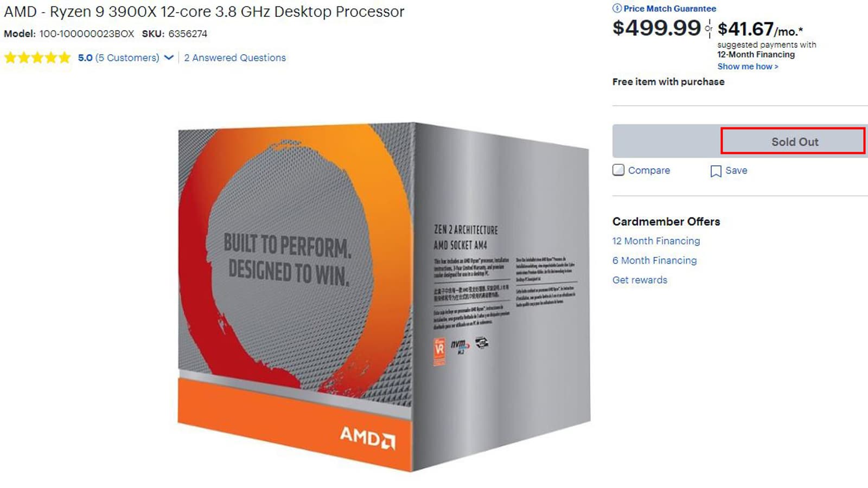
Task: Expand the customer ratings chevron
Action: tap(169, 58)
